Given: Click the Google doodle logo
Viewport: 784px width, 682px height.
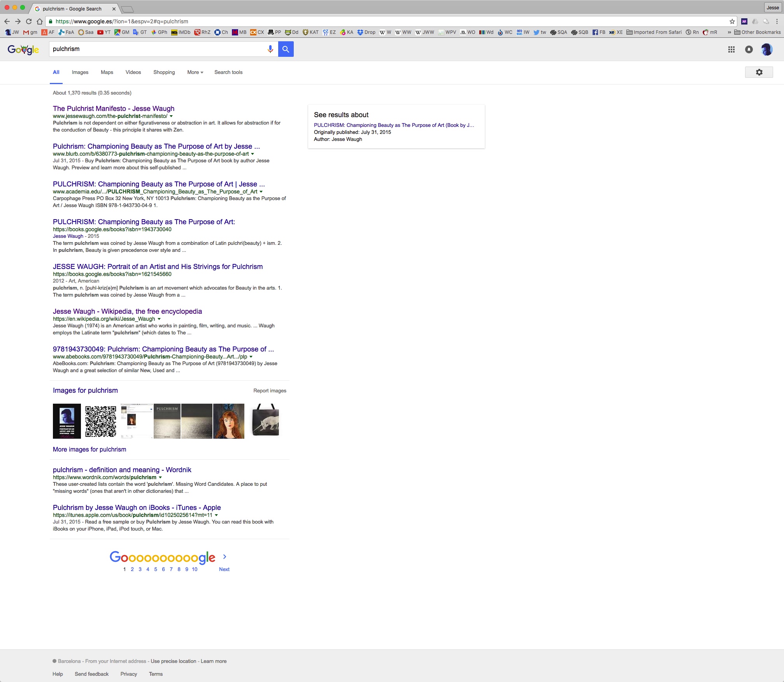Looking at the screenshot, I should pos(23,49).
